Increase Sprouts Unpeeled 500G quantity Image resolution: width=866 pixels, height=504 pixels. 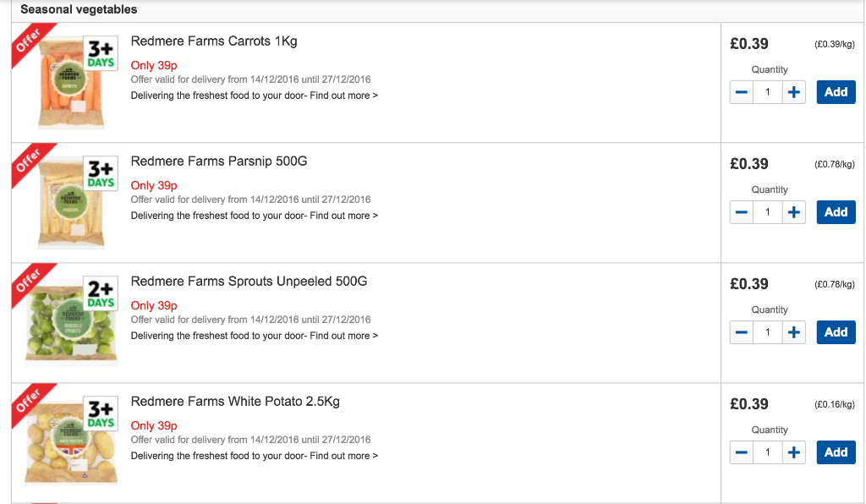coord(793,332)
